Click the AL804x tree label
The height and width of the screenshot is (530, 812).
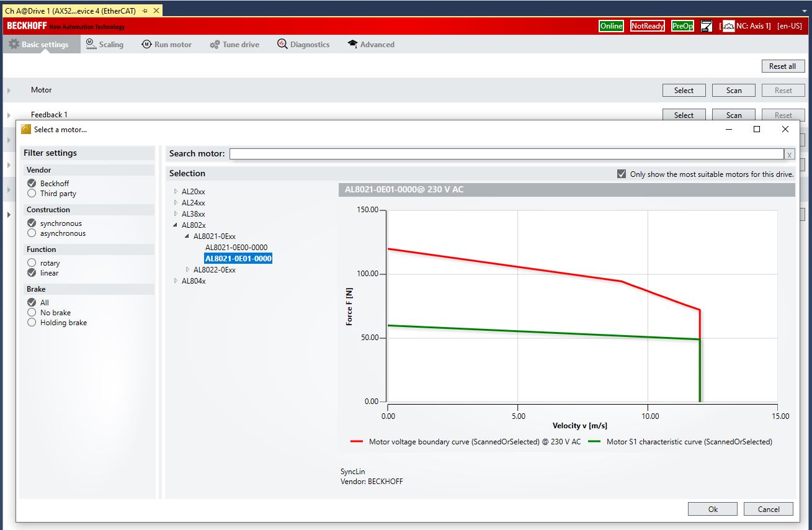(194, 281)
